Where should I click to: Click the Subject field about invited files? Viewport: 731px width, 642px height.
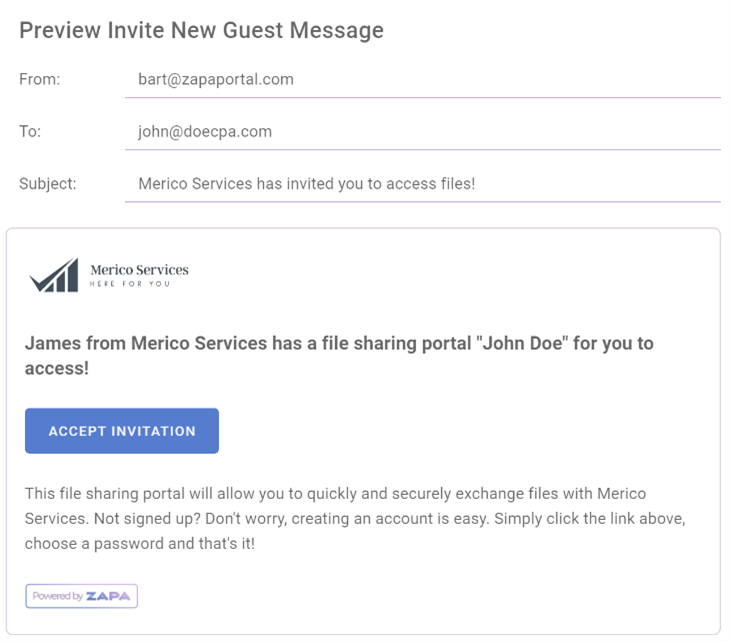tap(422, 185)
